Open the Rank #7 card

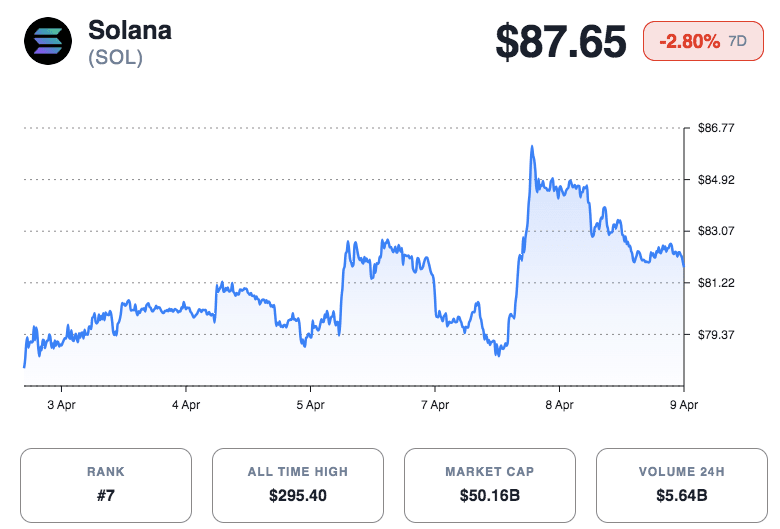(106, 485)
